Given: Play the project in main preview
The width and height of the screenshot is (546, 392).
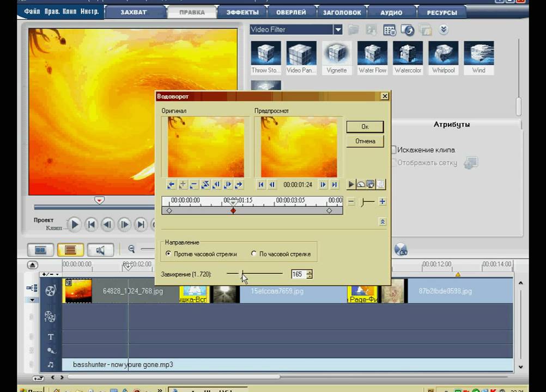Looking at the screenshot, I should click(x=74, y=225).
